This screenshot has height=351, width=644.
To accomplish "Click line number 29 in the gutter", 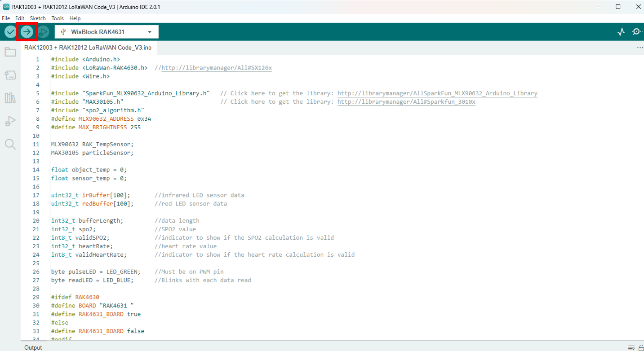I will pos(36,297).
